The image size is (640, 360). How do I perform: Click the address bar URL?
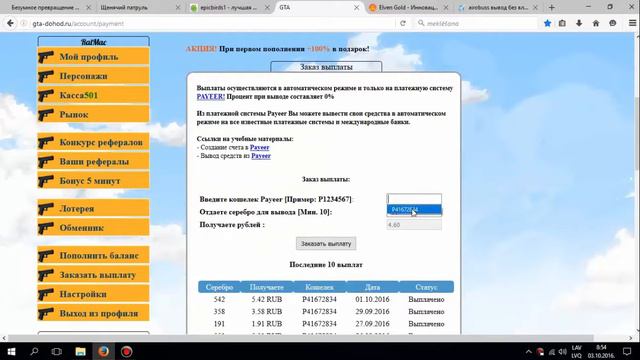point(78,24)
